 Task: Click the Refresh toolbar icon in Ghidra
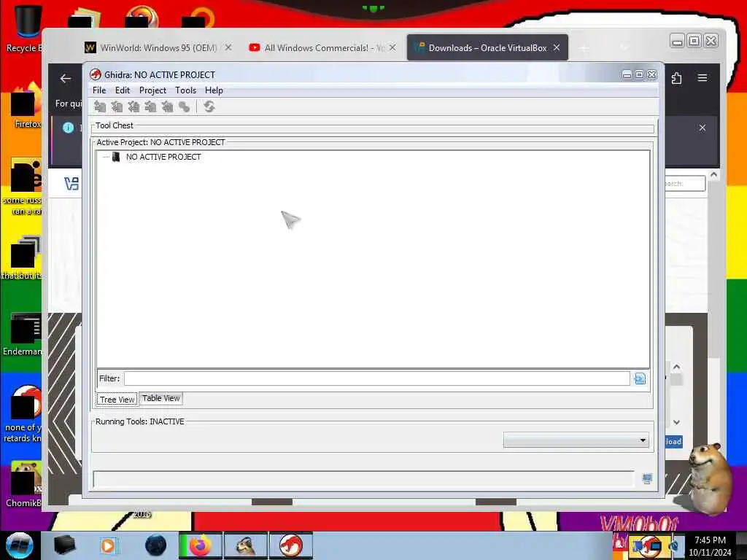click(x=209, y=106)
